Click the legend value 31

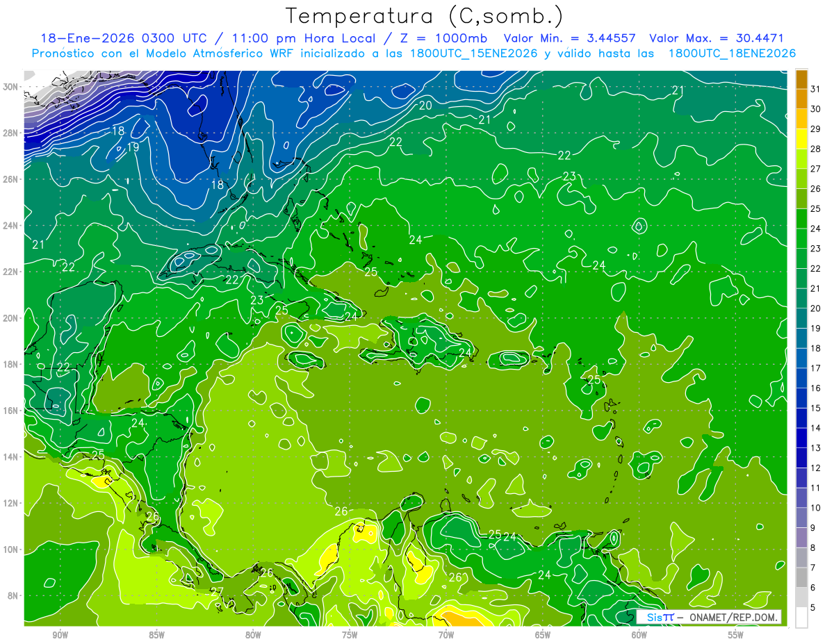(x=815, y=88)
